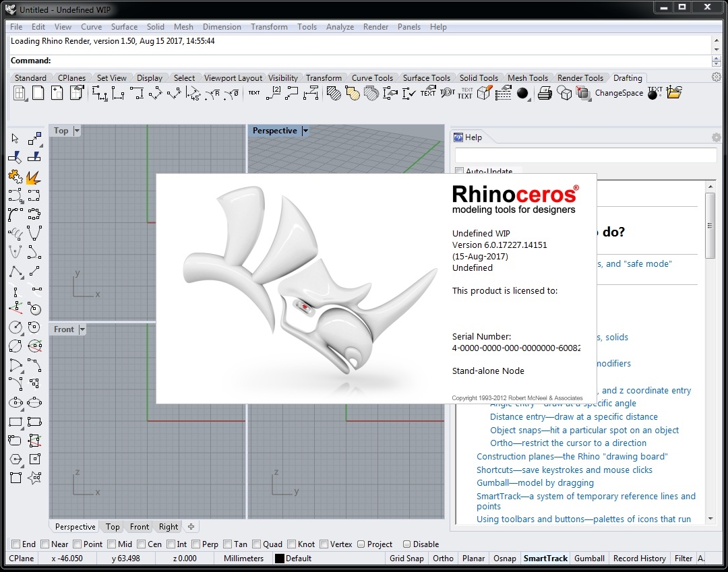Click the hexagon polygon tool icon
This screenshot has height=572, width=728.
(x=15, y=459)
